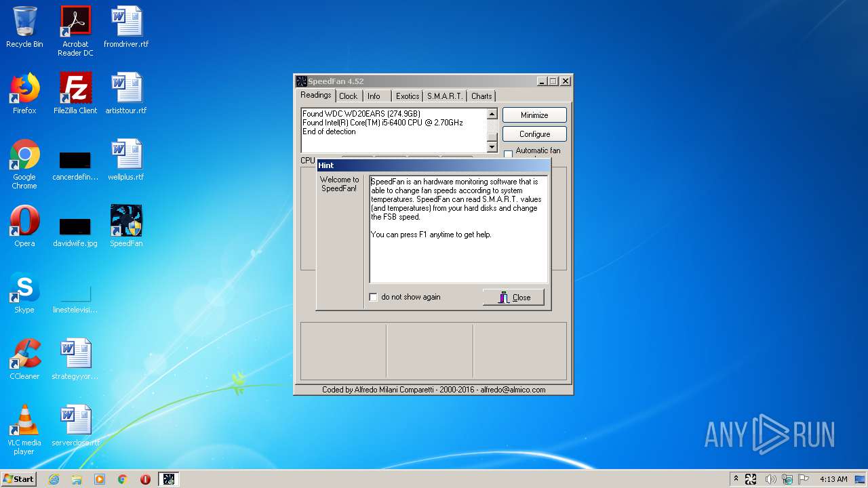Select 'End of detection' log line
This screenshot has height=488, width=868.
(329, 131)
